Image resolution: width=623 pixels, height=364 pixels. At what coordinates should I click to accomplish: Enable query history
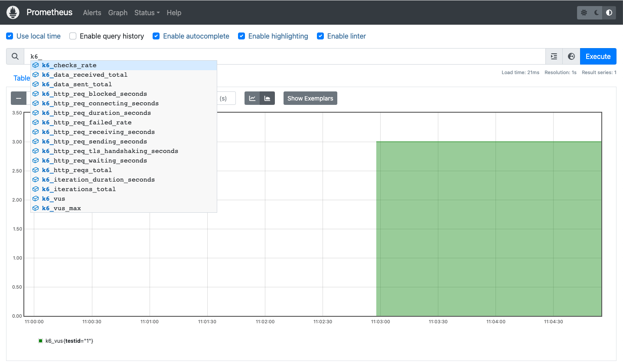tap(72, 36)
